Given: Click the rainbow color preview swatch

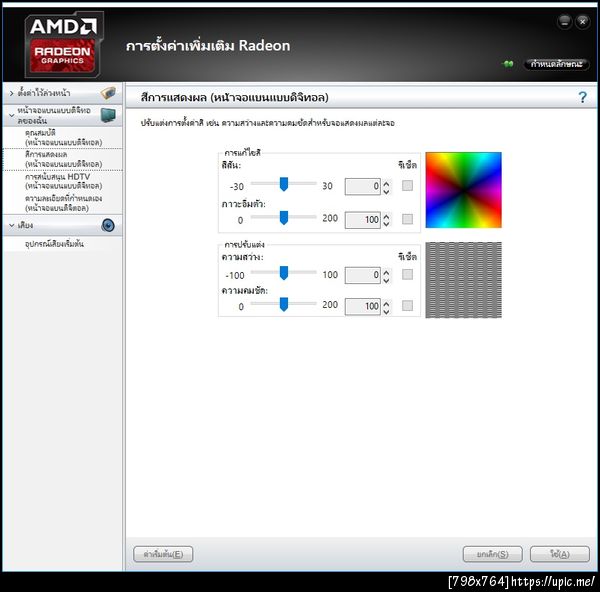Looking at the screenshot, I should pyautogui.click(x=463, y=190).
